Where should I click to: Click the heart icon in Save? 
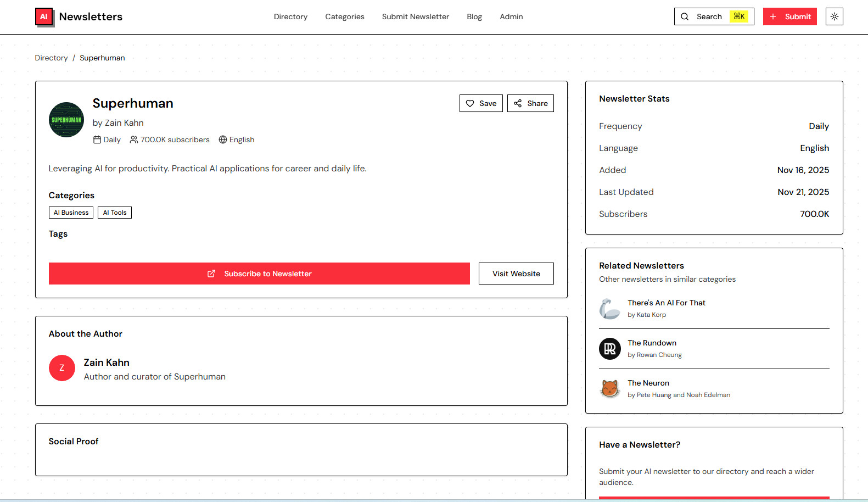tap(470, 103)
